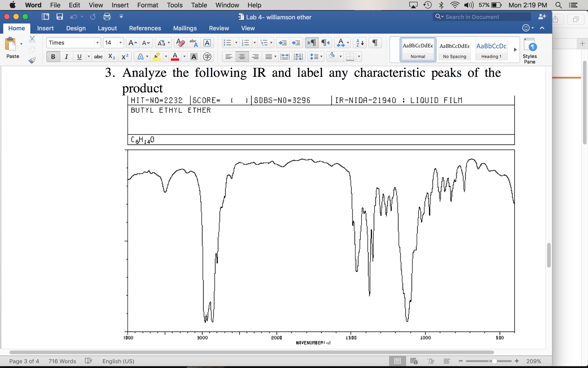Toggle Bold formatting

pos(53,57)
